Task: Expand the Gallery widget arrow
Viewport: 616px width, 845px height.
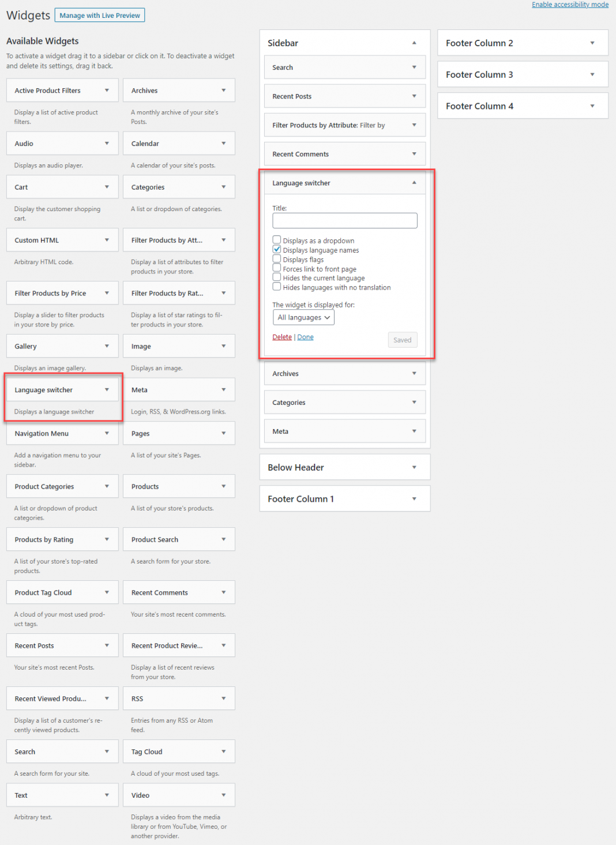Action: click(107, 346)
